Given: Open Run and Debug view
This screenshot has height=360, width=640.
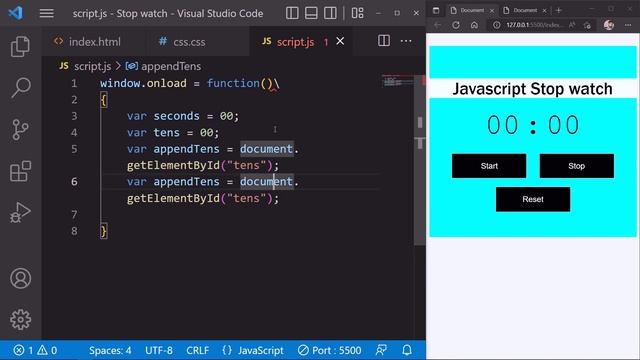Looking at the screenshot, I should point(20,212).
